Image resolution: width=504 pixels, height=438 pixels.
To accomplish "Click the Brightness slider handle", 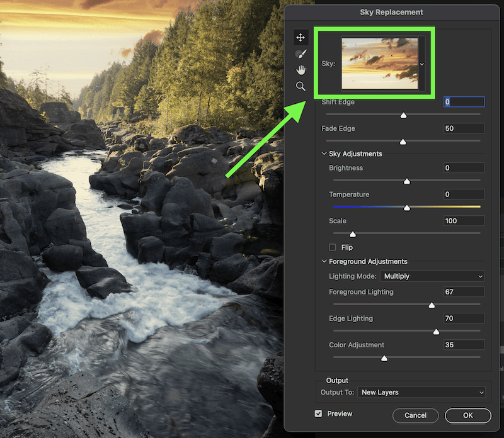I will tap(406, 181).
